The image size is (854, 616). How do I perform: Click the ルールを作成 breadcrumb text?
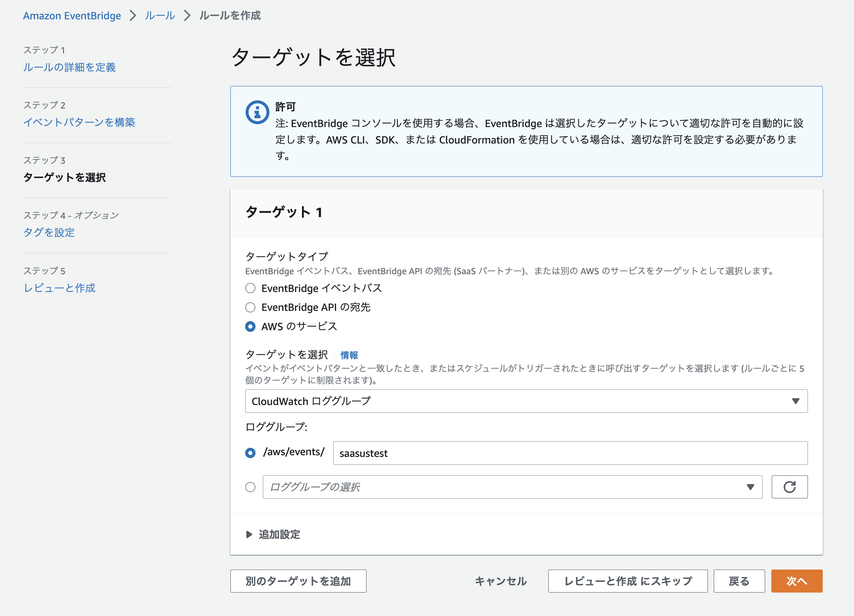click(x=230, y=16)
